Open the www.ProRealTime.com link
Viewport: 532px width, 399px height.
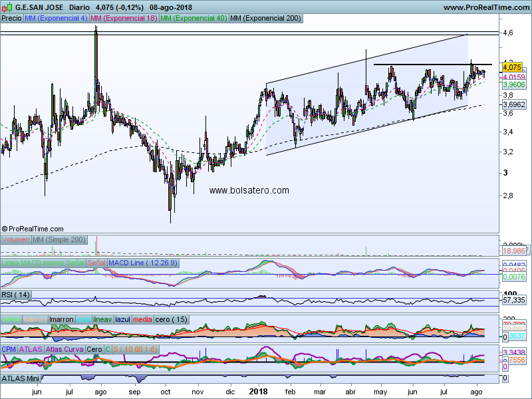tap(485, 8)
